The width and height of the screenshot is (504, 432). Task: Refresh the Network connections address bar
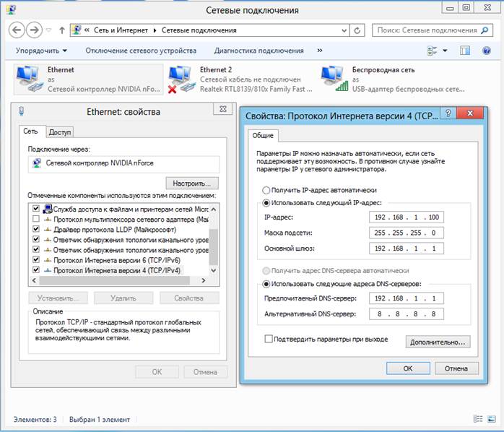(357, 30)
